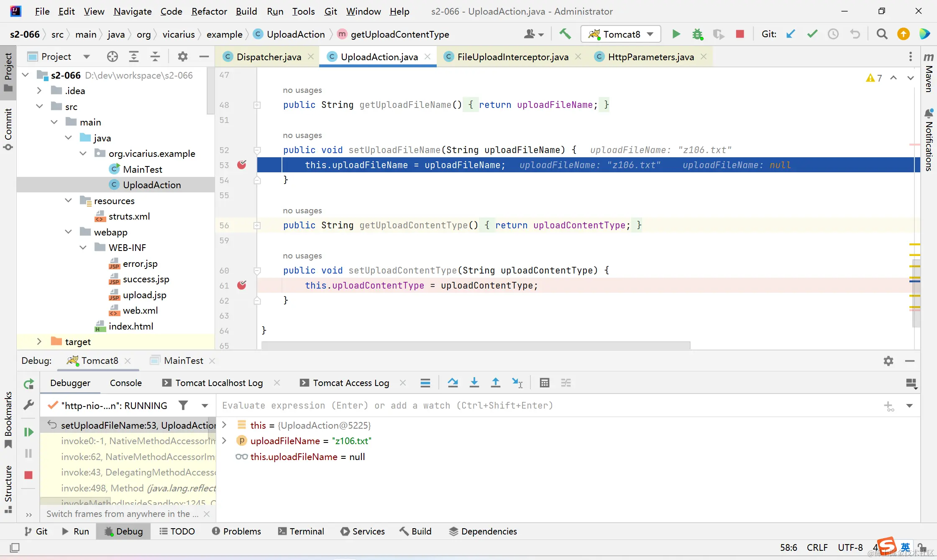Click the editor horizontal scrollbar
Image resolution: width=937 pixels, height=560 pixels.
tap(475, 345)
